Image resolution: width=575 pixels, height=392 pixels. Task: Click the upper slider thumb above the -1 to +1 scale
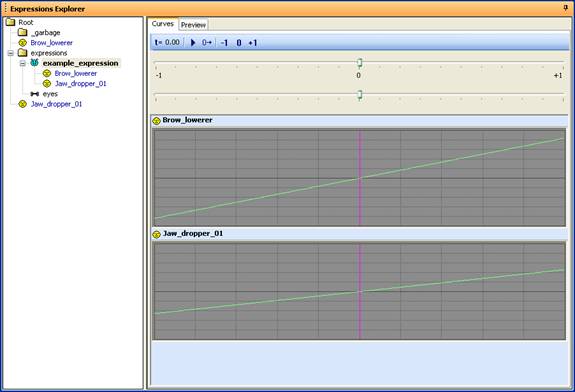360,62
